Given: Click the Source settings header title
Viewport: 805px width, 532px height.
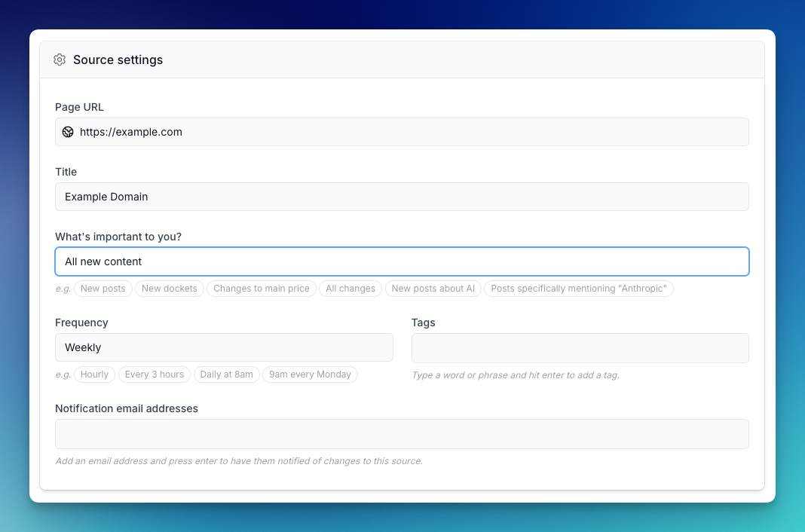Looking at the screenshot, I should click(118, 60).
